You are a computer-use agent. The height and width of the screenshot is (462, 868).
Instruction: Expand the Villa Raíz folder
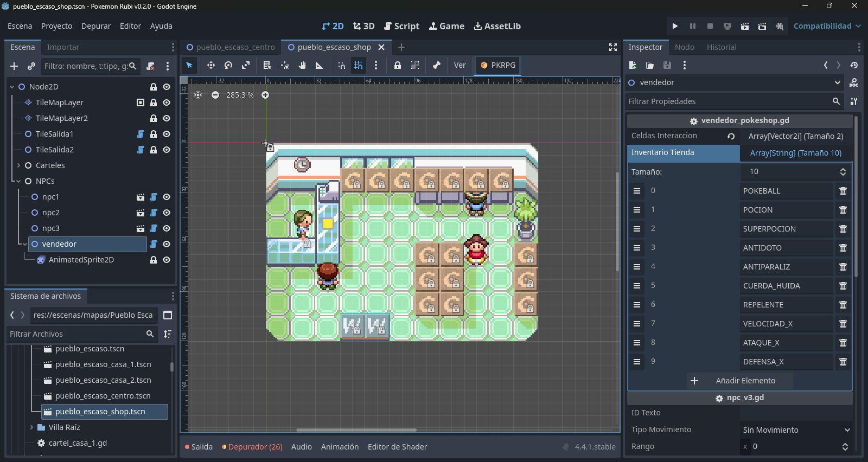pos(31,427)
